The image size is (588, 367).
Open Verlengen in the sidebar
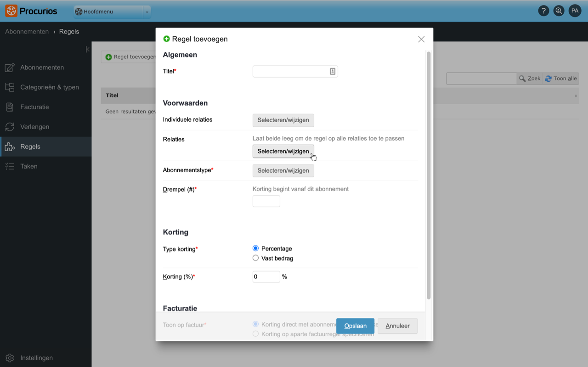pos(45,127)
